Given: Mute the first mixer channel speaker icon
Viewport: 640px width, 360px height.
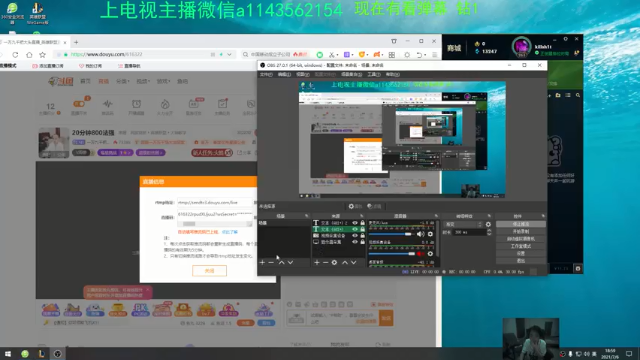Looking at the screenshot, I should tap(420, 234).
